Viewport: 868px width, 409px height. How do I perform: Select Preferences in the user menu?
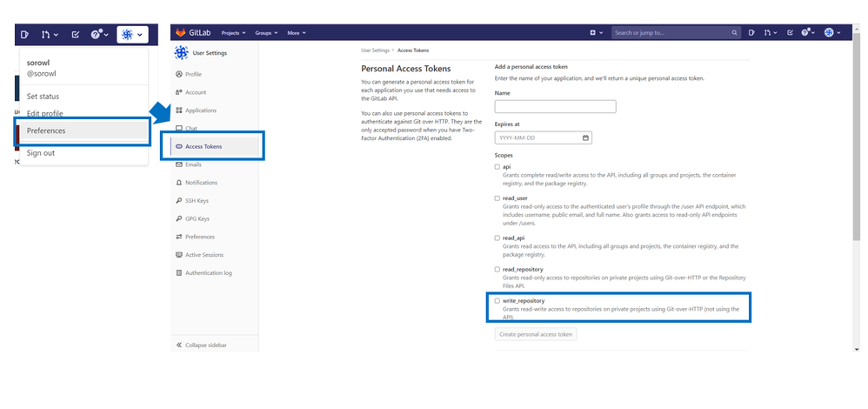point(46,131)
